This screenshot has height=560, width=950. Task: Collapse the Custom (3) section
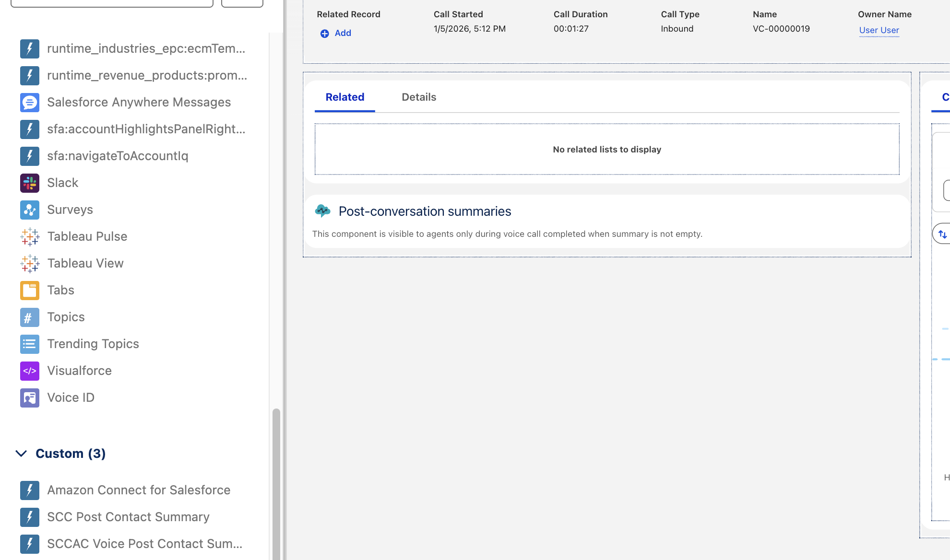21,454
